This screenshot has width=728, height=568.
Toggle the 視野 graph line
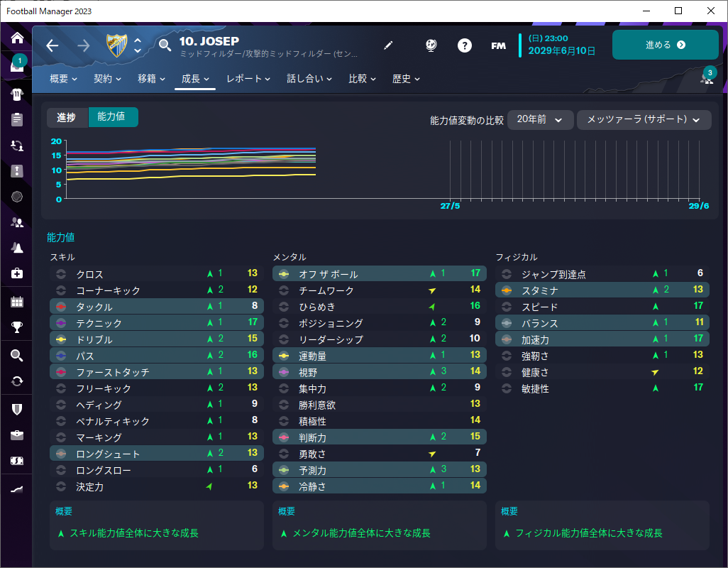point(284,372)
